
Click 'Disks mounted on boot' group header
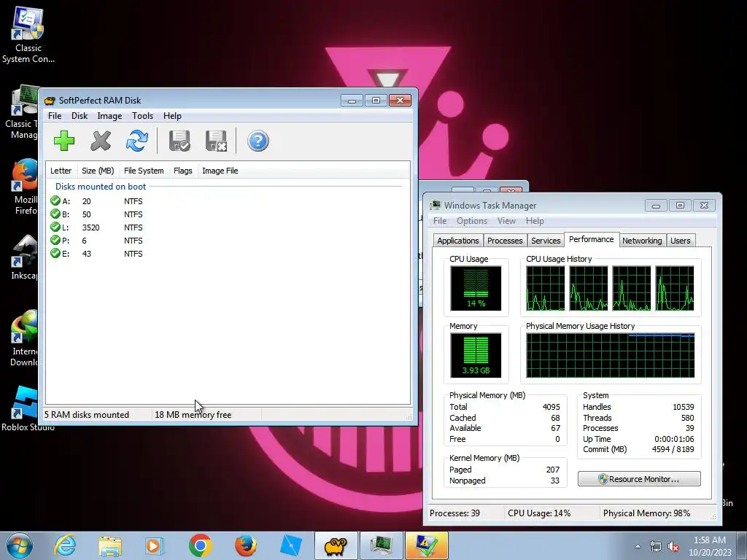click(x=101, y=187)
